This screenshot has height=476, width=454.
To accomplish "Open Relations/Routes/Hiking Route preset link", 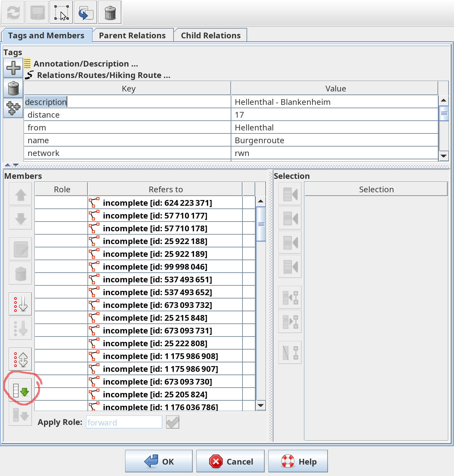I will click(x=104, y=75).
